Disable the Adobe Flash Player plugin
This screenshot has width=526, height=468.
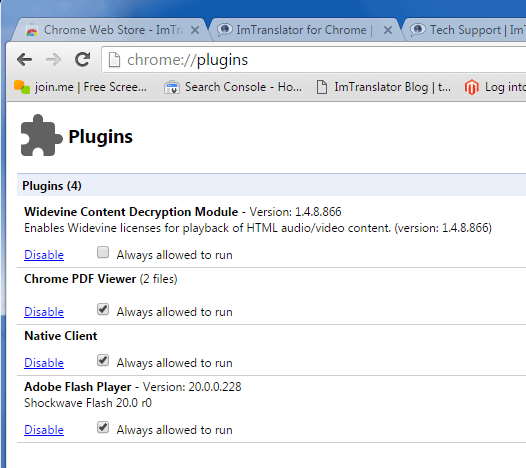click(44, 430)
